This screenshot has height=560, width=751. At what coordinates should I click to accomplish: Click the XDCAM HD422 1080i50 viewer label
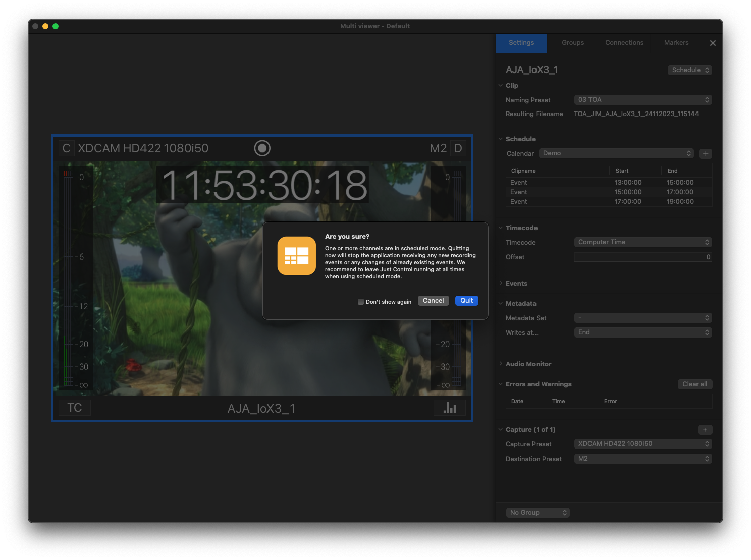click(143, 148)
